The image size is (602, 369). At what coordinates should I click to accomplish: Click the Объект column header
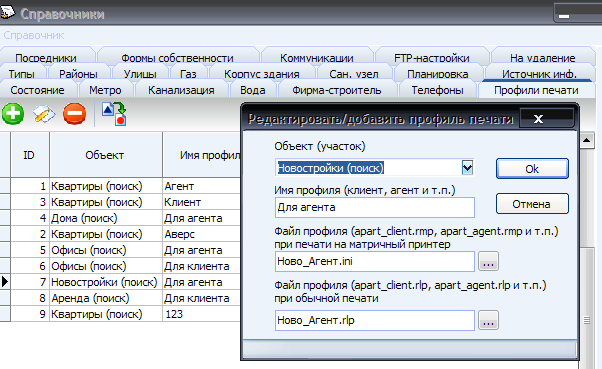point(105,155)
